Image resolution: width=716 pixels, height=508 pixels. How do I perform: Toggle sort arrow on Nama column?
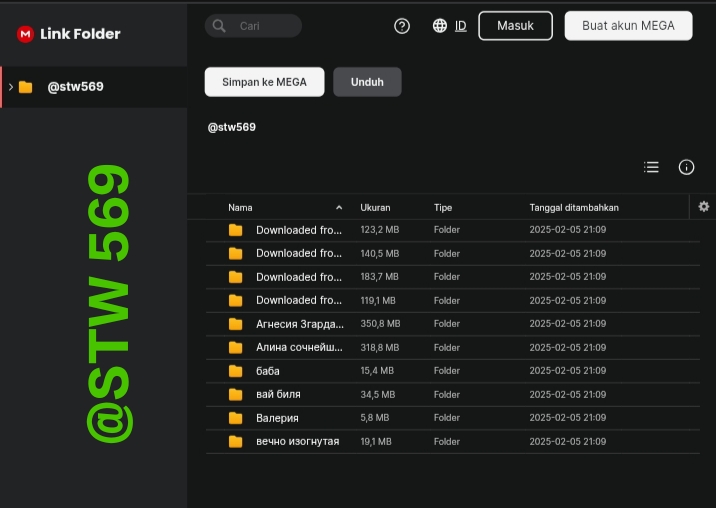point(339,207)
